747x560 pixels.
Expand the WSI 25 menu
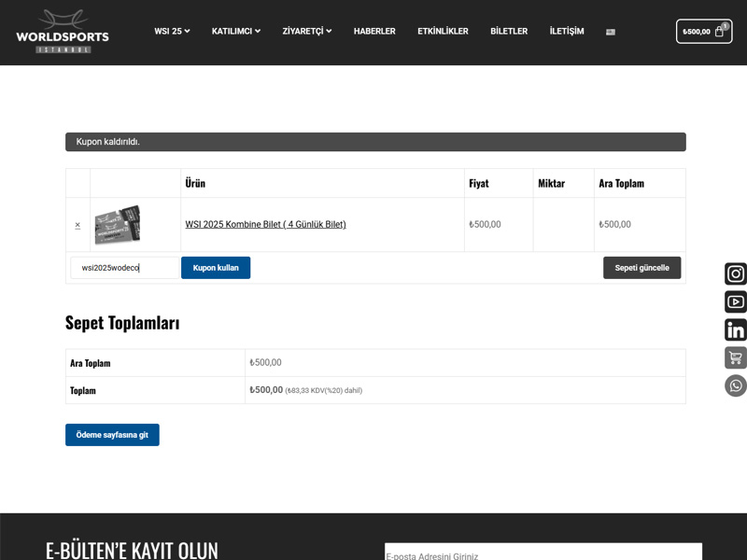point(172,31)
